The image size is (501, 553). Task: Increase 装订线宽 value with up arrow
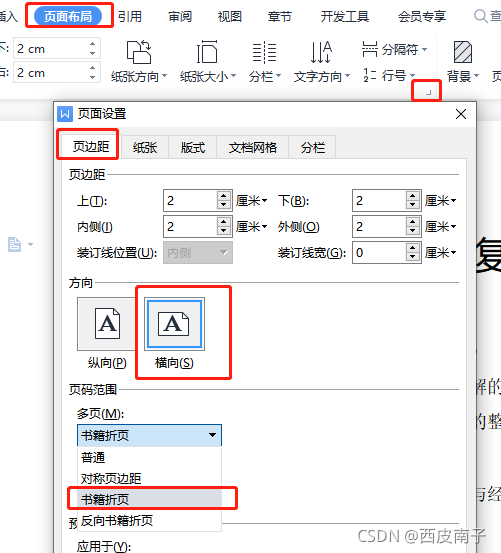pos(413,248)
